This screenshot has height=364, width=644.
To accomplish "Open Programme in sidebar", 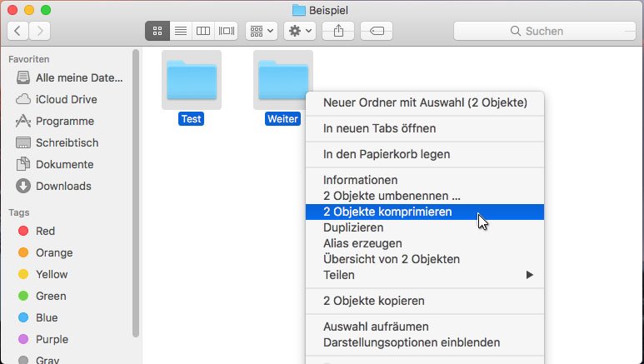I will (55, 122).
